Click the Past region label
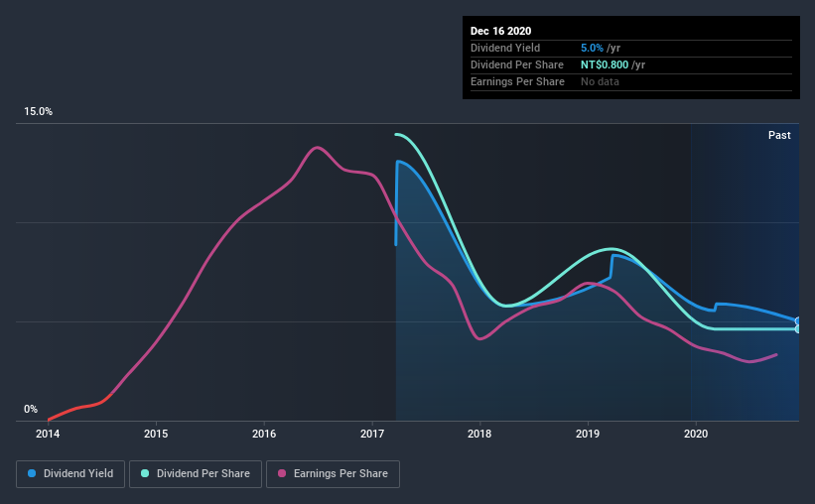This screenshot has height=504, width=815. point(779,135)
